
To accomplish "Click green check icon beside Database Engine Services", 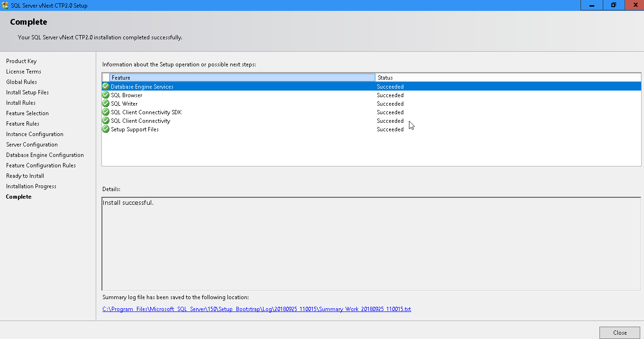I will (x=106, y=86).
